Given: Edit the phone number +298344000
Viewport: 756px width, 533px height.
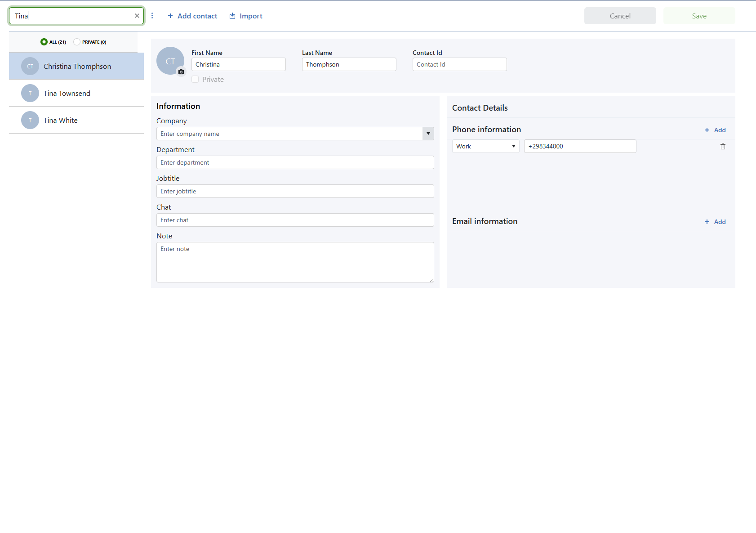Looking at the screenshot, I should coord(580,146).
